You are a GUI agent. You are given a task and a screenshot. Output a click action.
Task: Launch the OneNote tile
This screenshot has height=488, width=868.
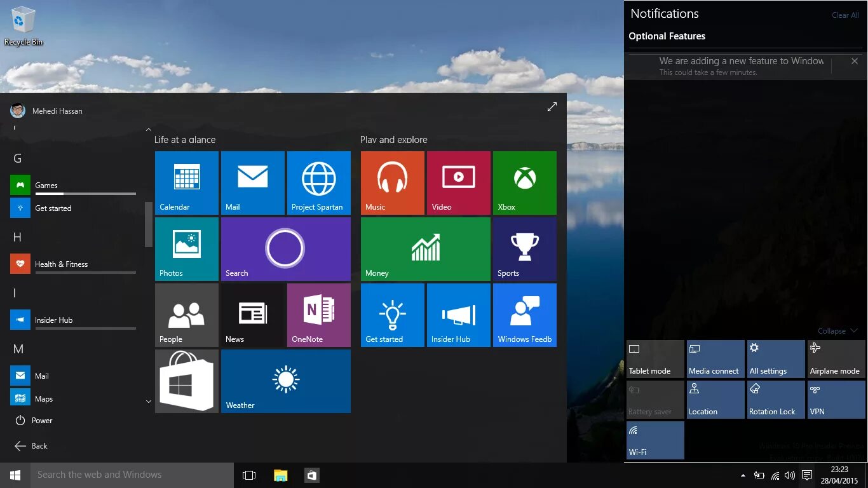coord(319,315)
